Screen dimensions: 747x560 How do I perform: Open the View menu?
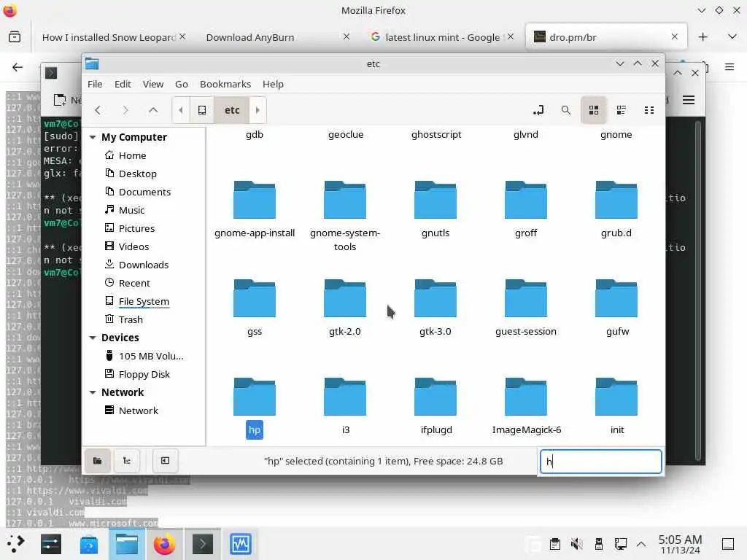click(x=153, y=84)
